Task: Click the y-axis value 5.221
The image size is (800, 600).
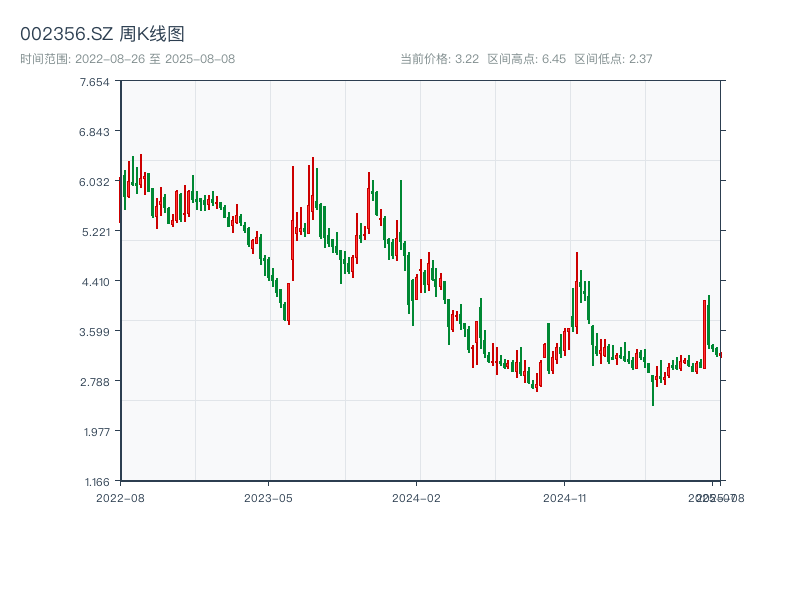Action: pos(95,232)
